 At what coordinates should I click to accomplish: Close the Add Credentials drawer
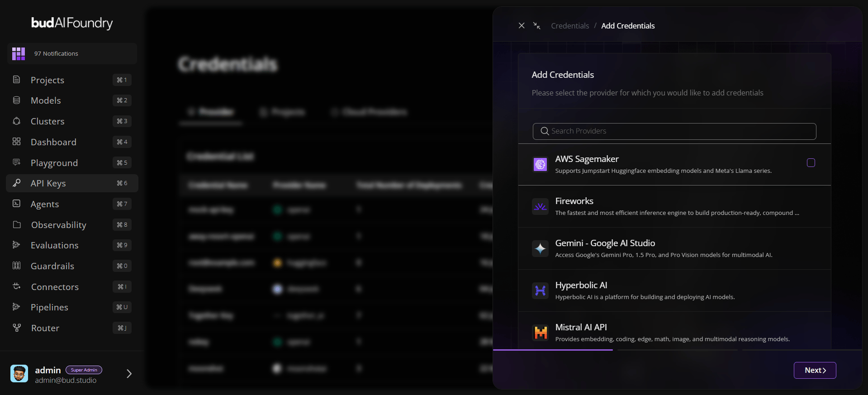pyautogui.click(x=522, y=26)
